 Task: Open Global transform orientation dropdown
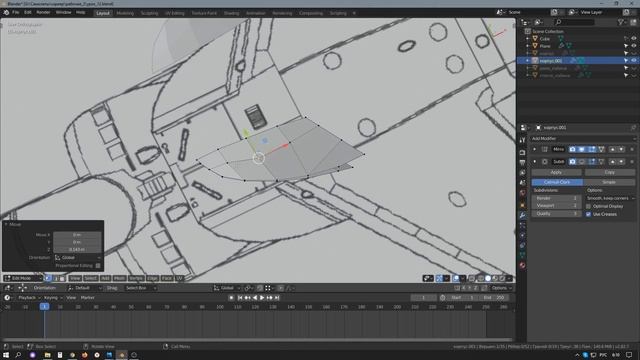click(227, 288)
